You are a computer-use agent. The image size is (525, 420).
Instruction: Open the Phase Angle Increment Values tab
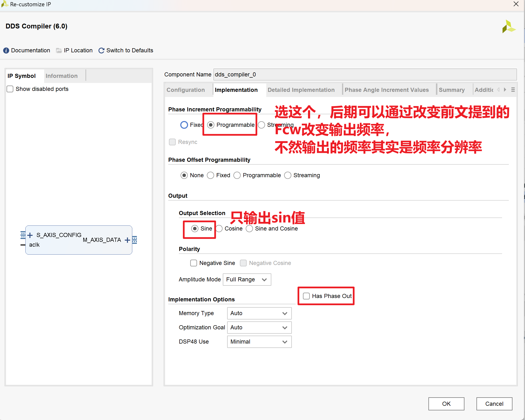(387, 90)
